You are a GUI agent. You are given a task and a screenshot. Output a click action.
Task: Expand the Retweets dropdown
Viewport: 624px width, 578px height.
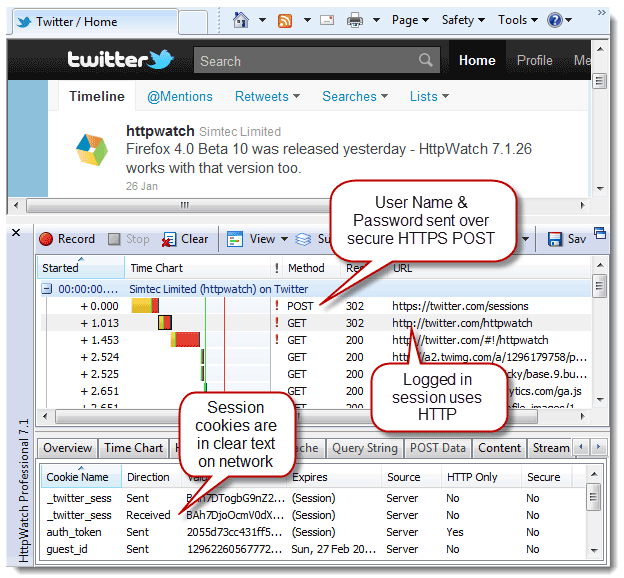pos(267,96)
